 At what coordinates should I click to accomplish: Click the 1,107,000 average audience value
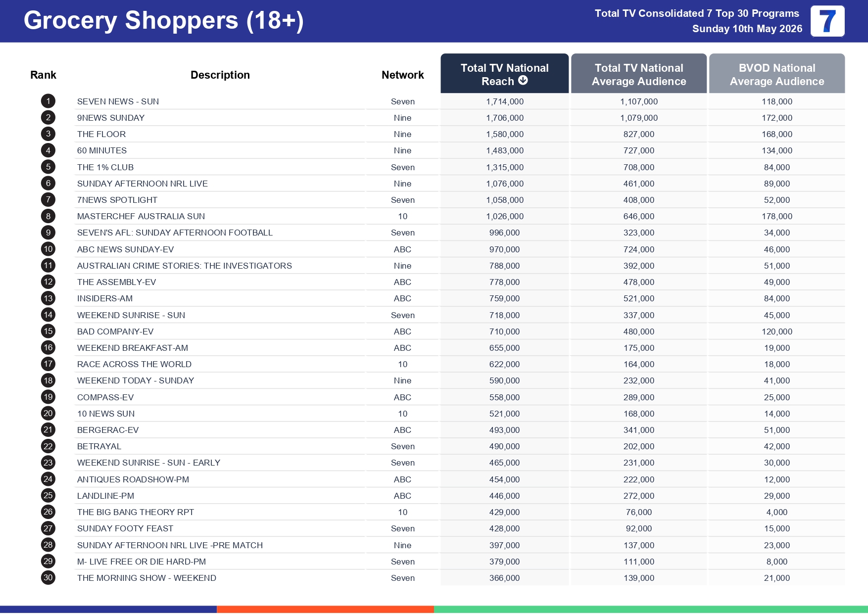639,101
